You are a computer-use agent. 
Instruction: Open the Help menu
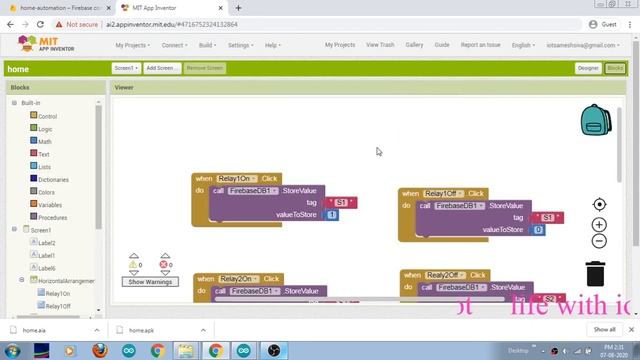[x=273, y=45]
